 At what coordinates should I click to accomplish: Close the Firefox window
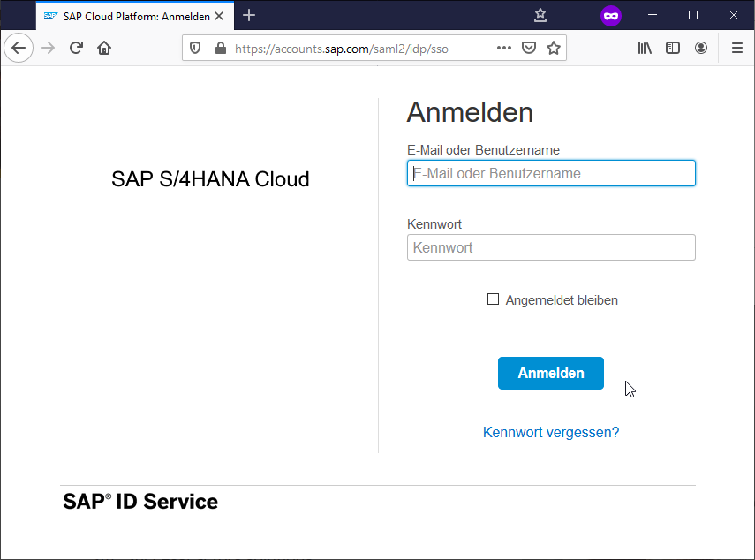point(733,15)
